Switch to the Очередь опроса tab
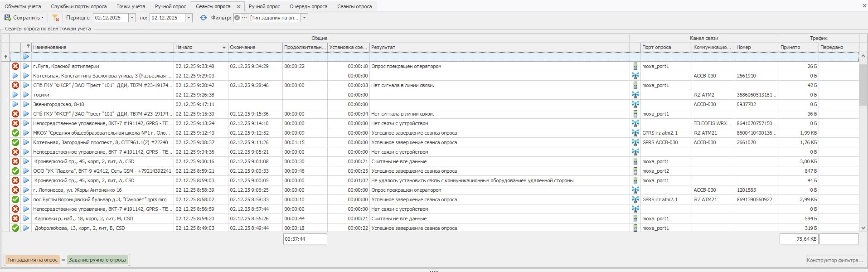 point(308,6)
